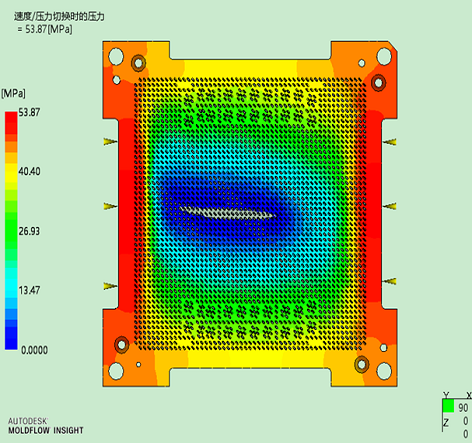Click the middle-left yellow injection cone marker

[110, 206]
